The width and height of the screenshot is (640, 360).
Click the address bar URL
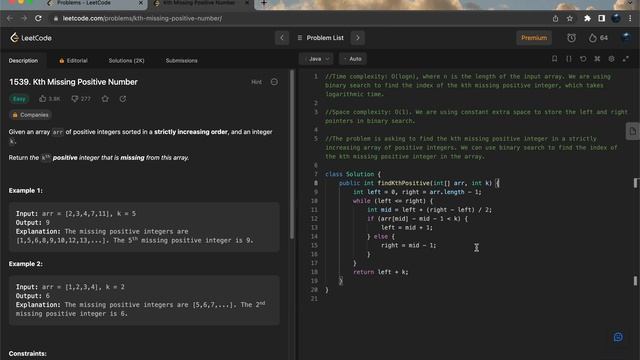(x=142, y=18)
